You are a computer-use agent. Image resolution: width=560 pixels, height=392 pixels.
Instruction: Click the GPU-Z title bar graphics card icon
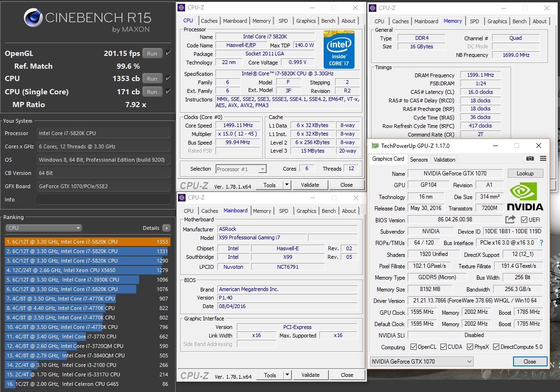(x=375, y=146)
